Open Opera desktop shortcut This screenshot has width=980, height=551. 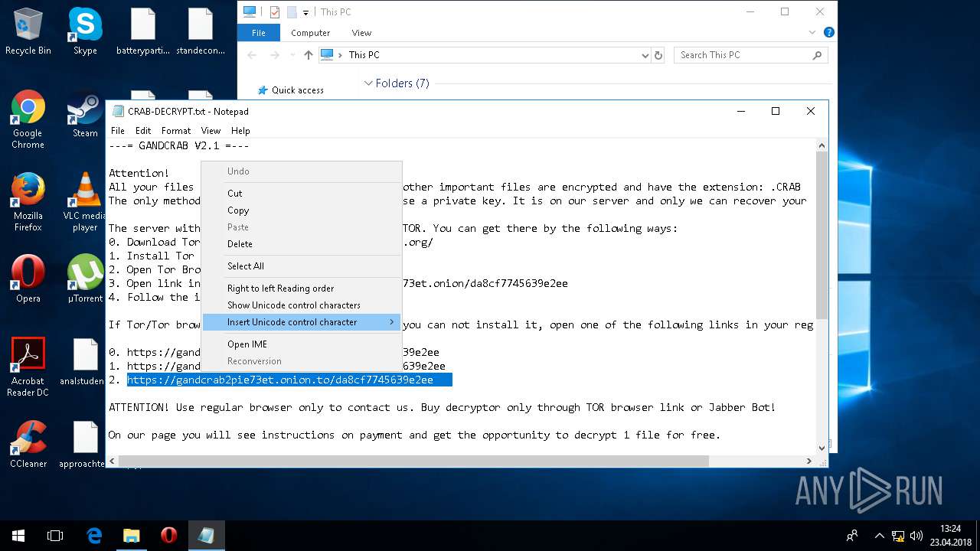(28, 279)
